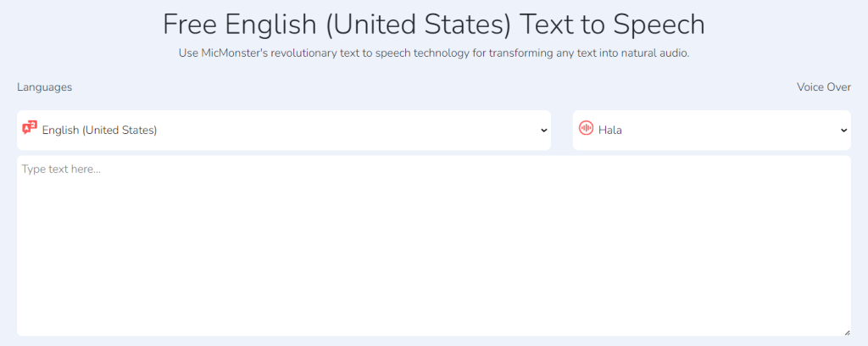This screenshot has width=868, height=346.
Task: Click the Languages label
Action: [x=44, y=87]
